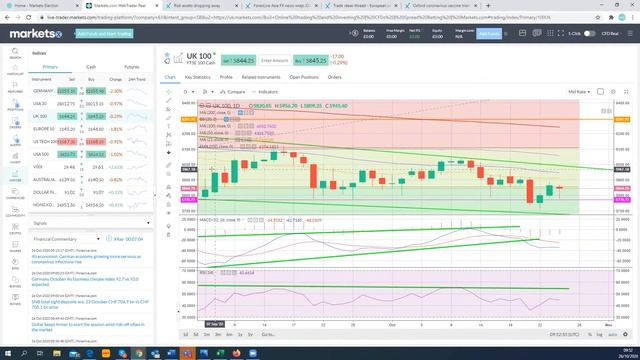Open German economy ifo economist headline
640x360 pixels.
(x=86, y=259)
